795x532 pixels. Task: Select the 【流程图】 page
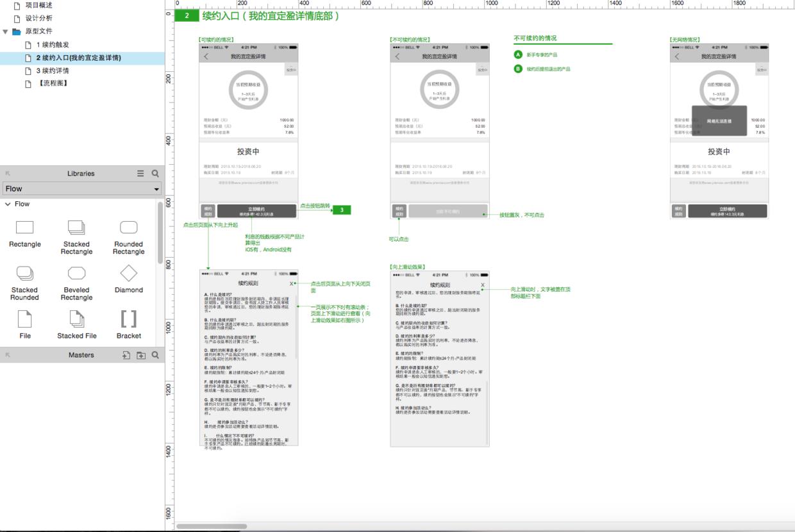coord(53,83)
